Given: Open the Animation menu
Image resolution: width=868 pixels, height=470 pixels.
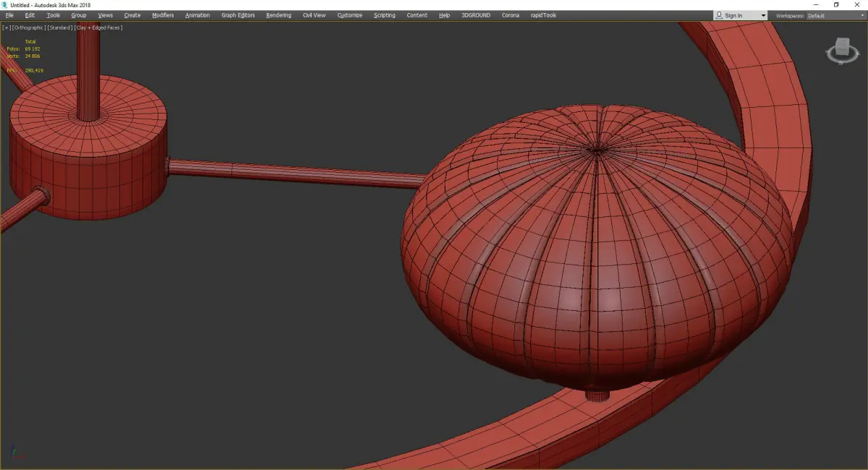Looking at the screenshot, I should [x=197, y=15].
